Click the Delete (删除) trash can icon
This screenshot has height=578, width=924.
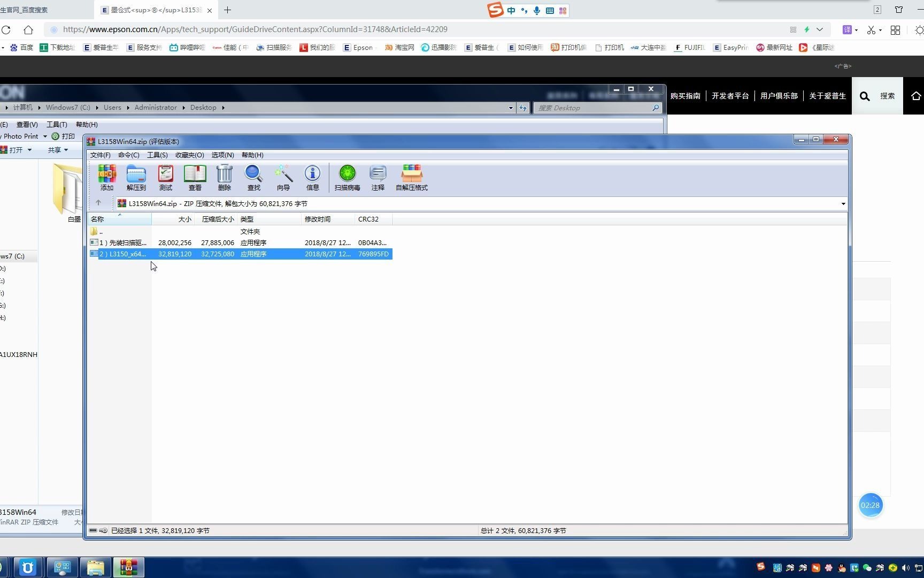click(225, 178)
